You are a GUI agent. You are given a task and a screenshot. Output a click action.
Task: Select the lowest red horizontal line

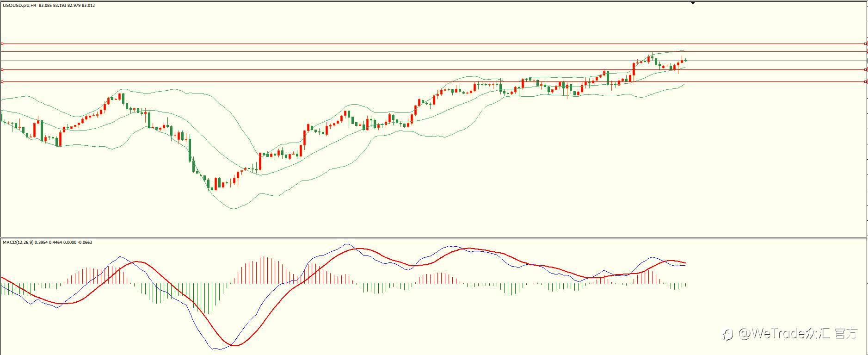point(434,81)
